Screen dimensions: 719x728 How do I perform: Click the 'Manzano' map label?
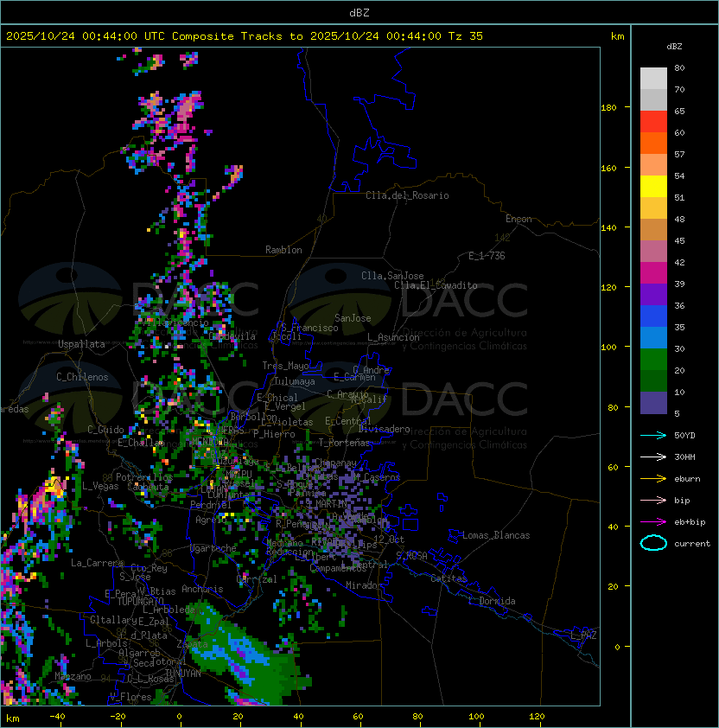click(x=73, y=676)
